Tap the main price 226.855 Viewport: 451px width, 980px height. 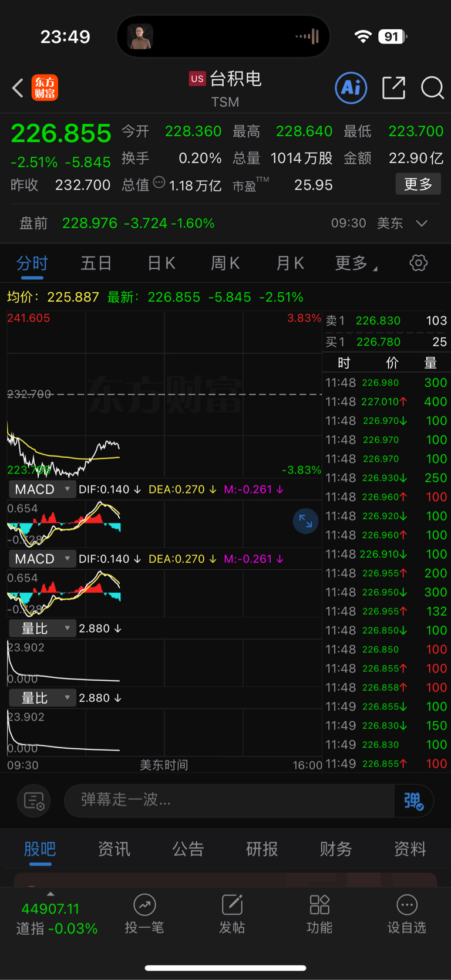(61, 133)
